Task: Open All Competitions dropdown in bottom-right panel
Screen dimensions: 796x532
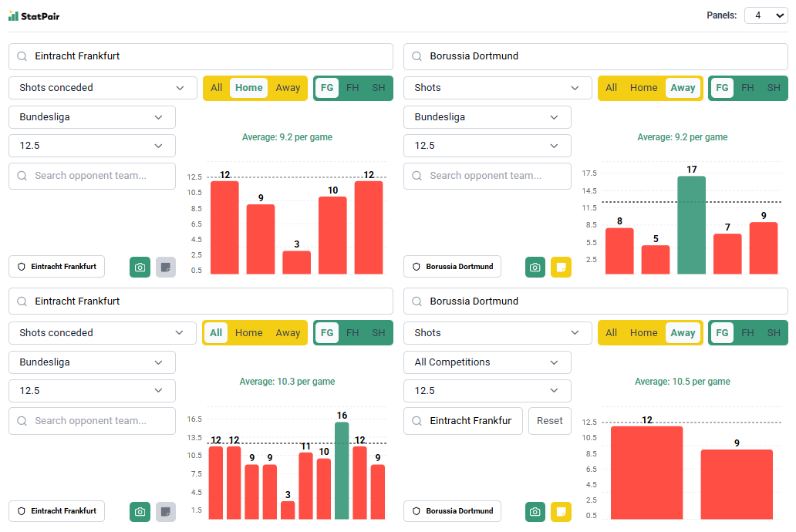Action: [487, 362]
